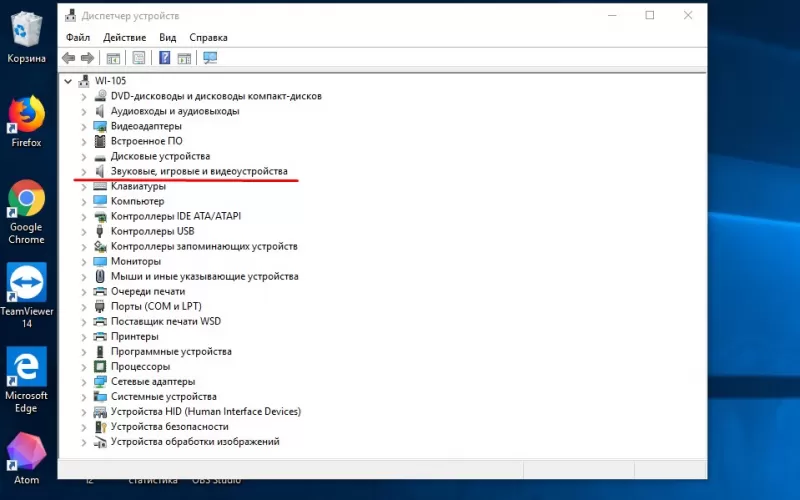This screenshot has height=500, width=800.
Task: Click the network adapter icon next to Сетевые адаптеры
Action: tap(100, 381)
